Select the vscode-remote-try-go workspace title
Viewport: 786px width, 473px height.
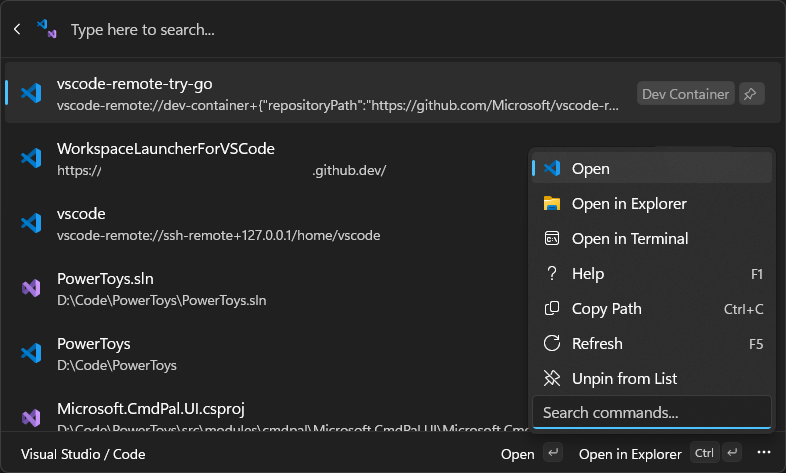(134, 84)
